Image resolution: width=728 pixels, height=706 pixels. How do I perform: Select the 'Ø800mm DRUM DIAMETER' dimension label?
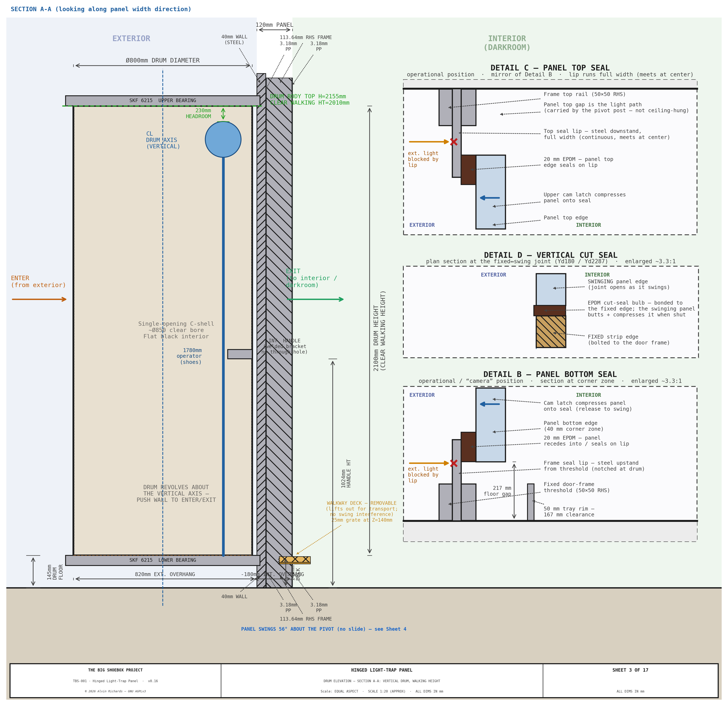click(163, 60)
